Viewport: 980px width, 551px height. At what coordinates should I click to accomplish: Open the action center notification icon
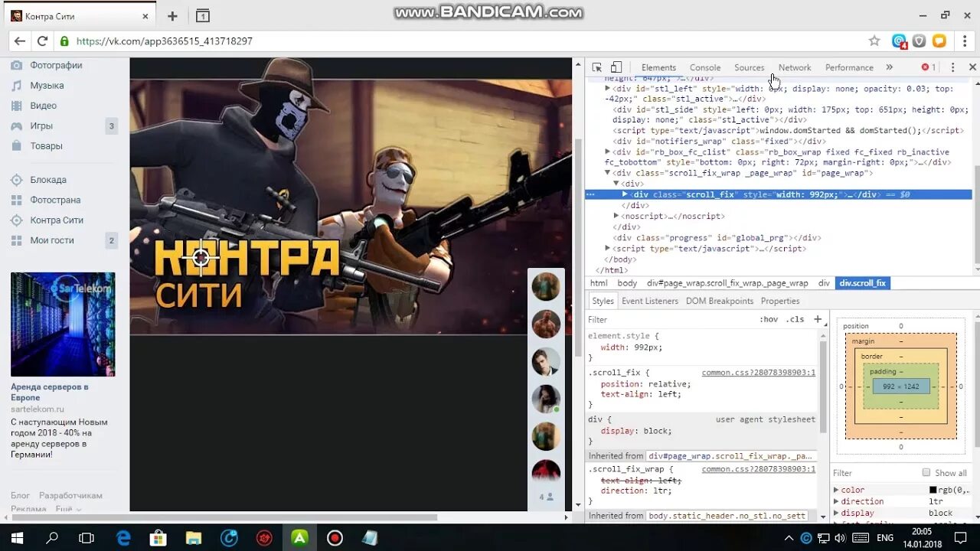961,538
